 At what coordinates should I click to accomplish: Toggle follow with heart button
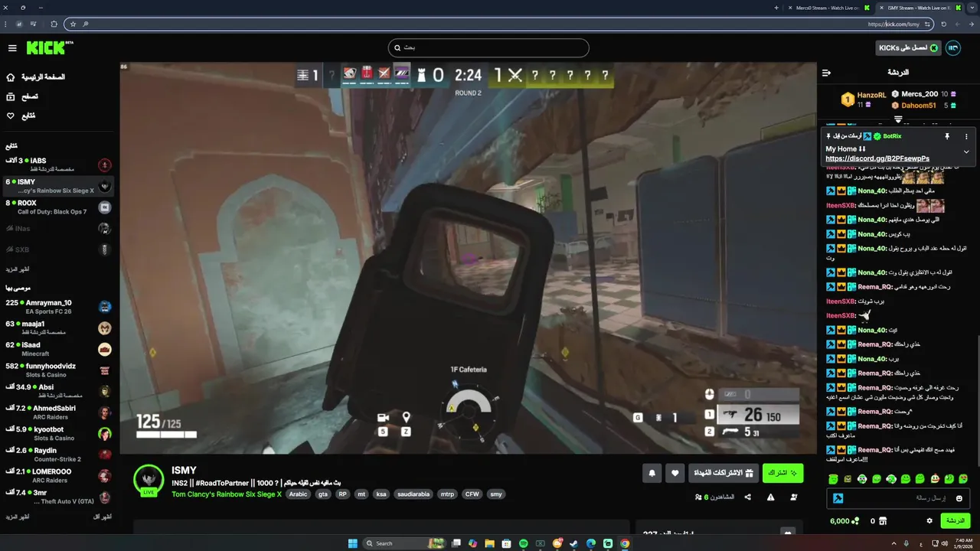(675, 473)
